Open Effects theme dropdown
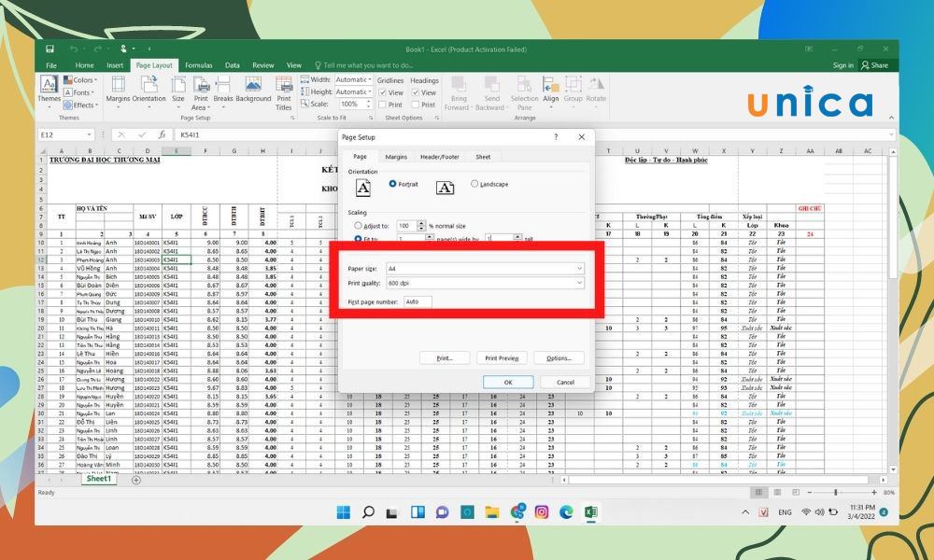Viewport: 934px width, 560px height. pyautogui.click(x=81, y=105)
